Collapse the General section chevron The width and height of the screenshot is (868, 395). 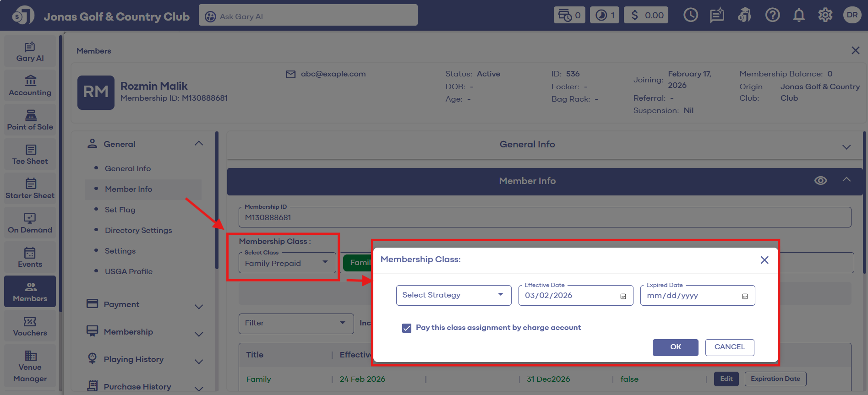point(199,144)
